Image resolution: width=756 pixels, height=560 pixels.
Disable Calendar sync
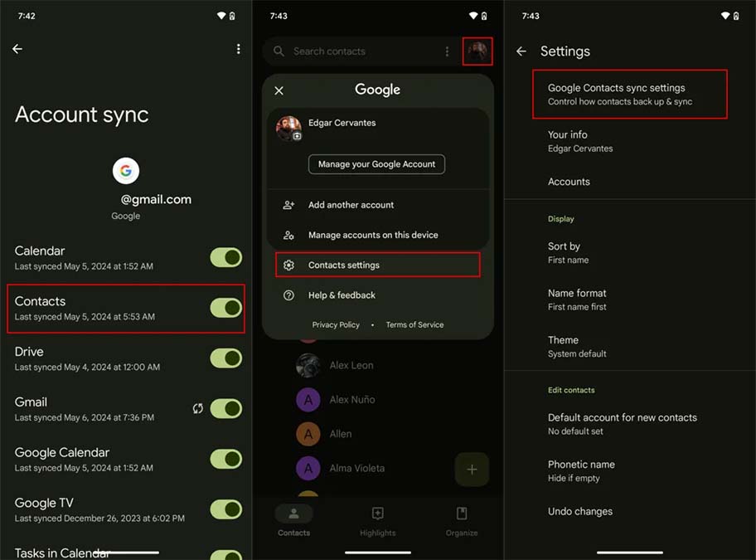click(x=225, y=257)
